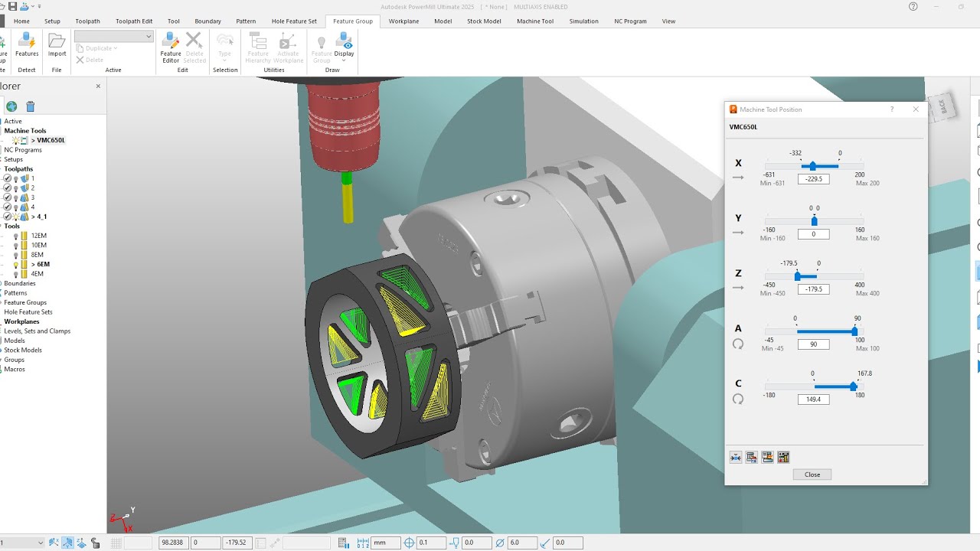This screenshot has width=980, height=551.
Task: Click the Z axis slider handle
Action: coord(797,275)
